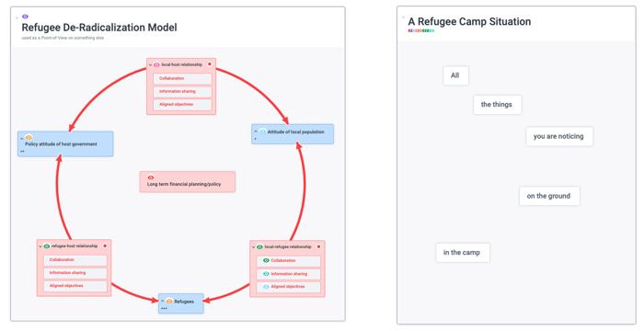Toggle green eye beside local-refugee Collaboration item
The image size is (644, 331).
[x=266, y=260]
